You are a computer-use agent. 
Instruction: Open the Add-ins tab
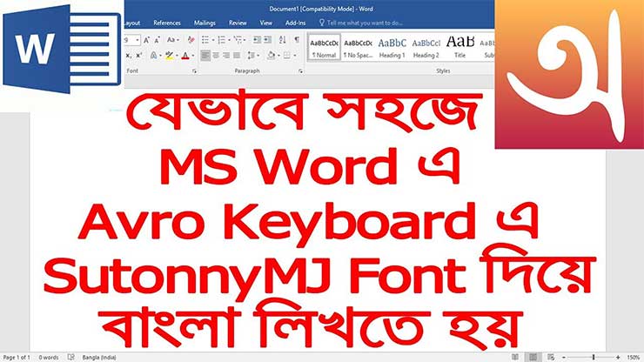(295, 23)
